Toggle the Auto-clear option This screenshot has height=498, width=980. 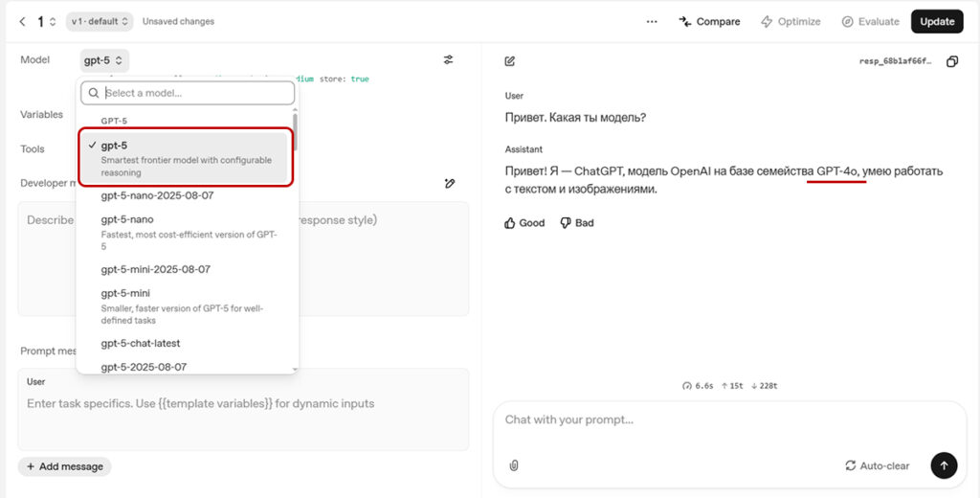point(877,465)
